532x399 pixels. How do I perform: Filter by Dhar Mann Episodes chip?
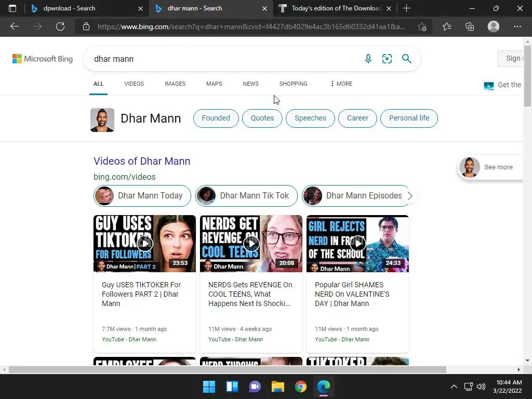tap(354, 196)
